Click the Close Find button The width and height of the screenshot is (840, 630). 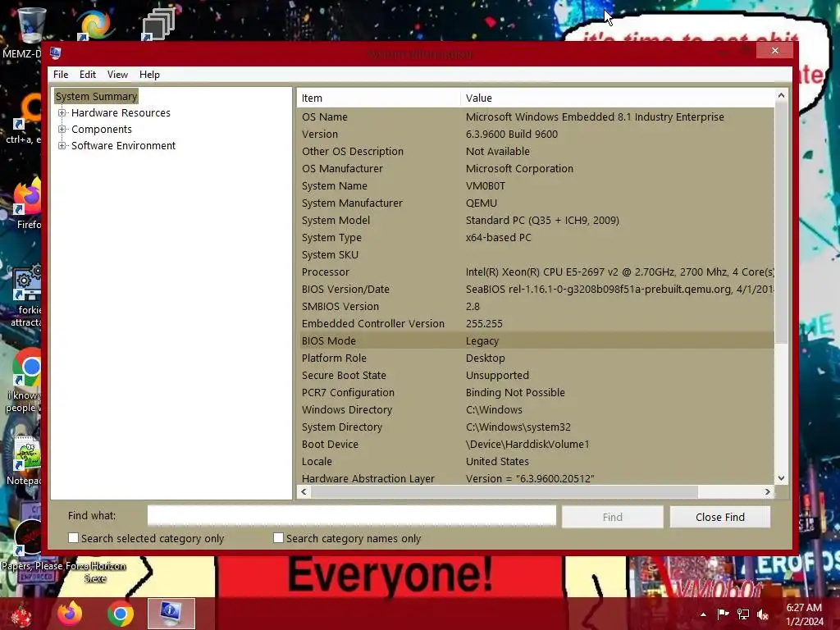point(720,517)
